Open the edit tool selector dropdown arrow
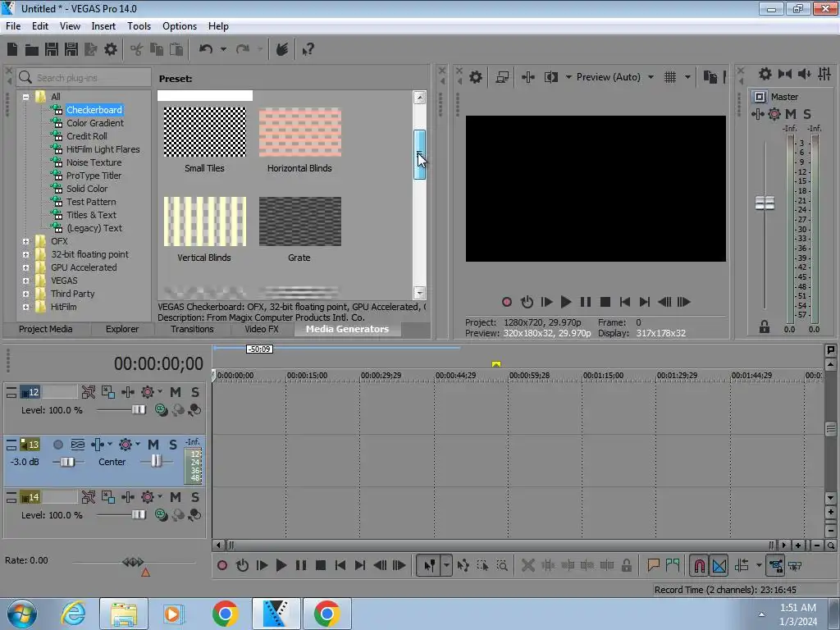 click(446, 565)
